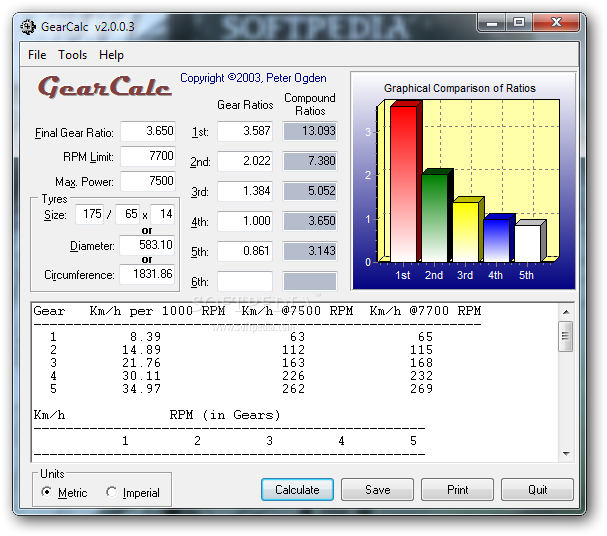
Task: Click the tyre Circumference field
Action: coord(147,274)
